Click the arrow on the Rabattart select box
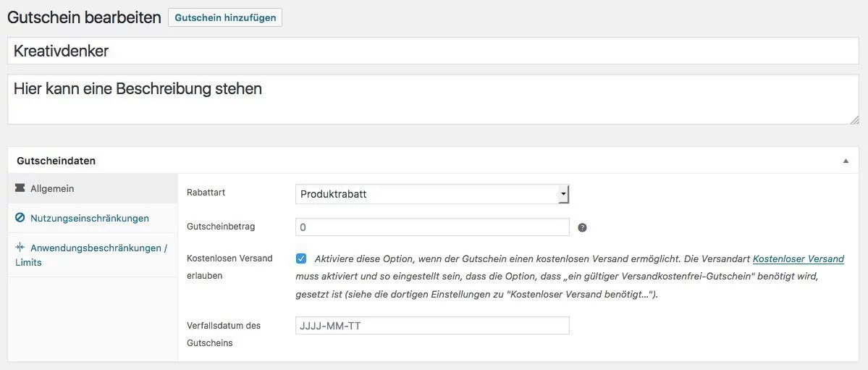The width and height of the screenshot is (868, 370). click(x=562, y=194)
